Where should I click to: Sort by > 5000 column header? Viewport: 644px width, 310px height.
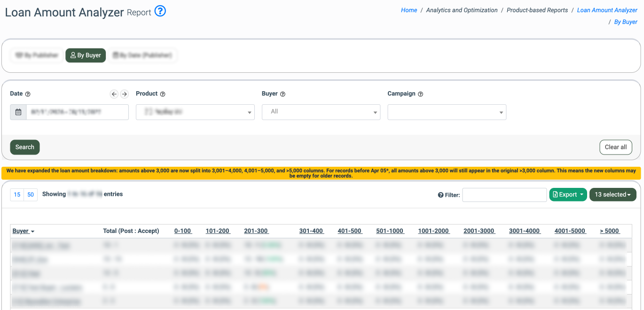(610, 231)
